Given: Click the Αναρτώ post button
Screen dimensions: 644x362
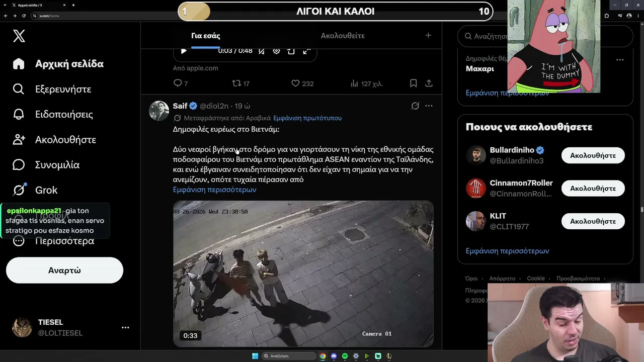Looking at the screenshot, I should pos(64,270).
